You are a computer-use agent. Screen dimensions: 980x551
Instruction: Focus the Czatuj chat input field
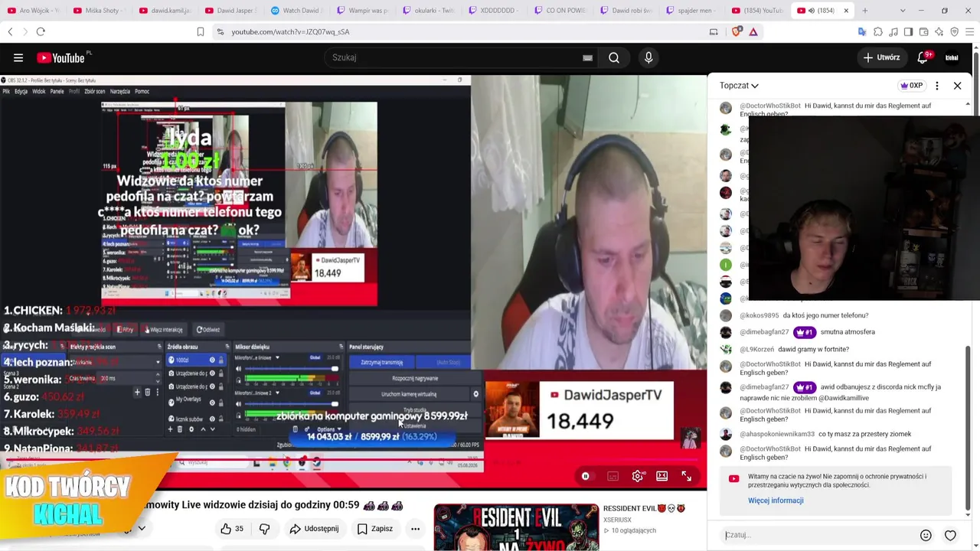(x=819, y=535)
